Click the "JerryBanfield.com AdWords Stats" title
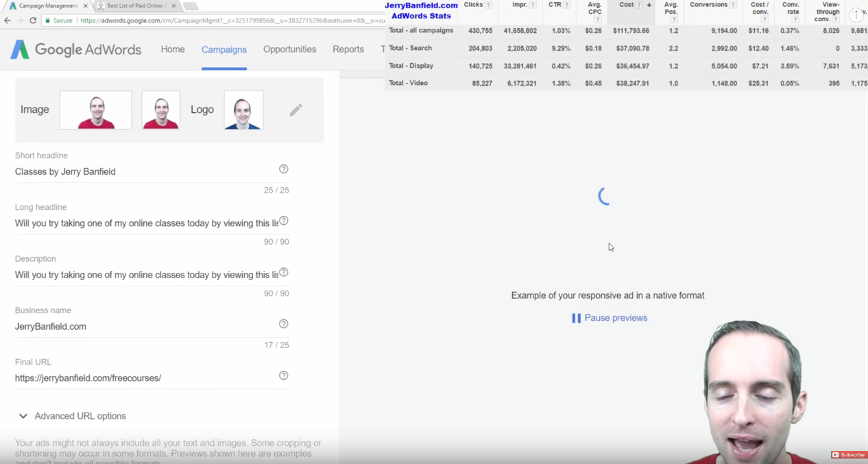Viewport: 868px width, 464px height. (x=421, y=10)
